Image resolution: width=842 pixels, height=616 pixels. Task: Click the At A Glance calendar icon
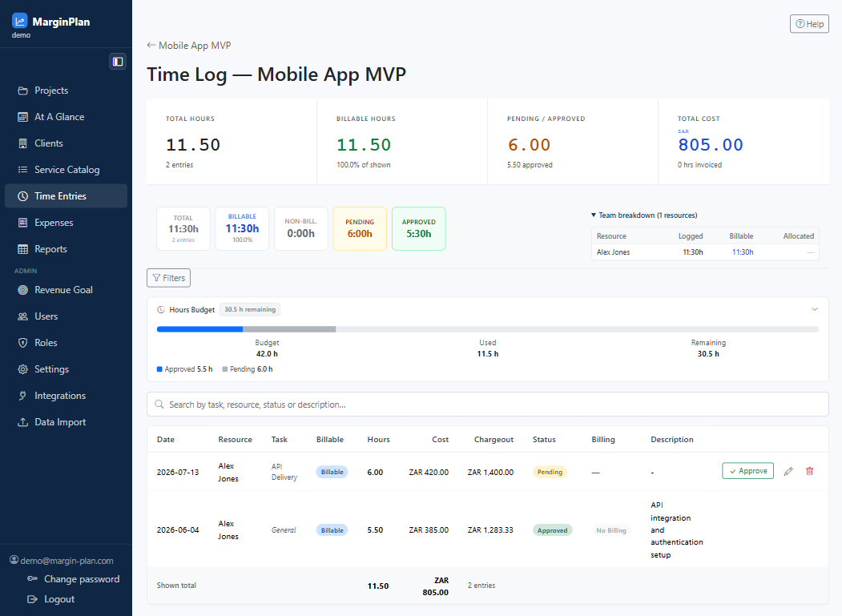coord(22,117)
